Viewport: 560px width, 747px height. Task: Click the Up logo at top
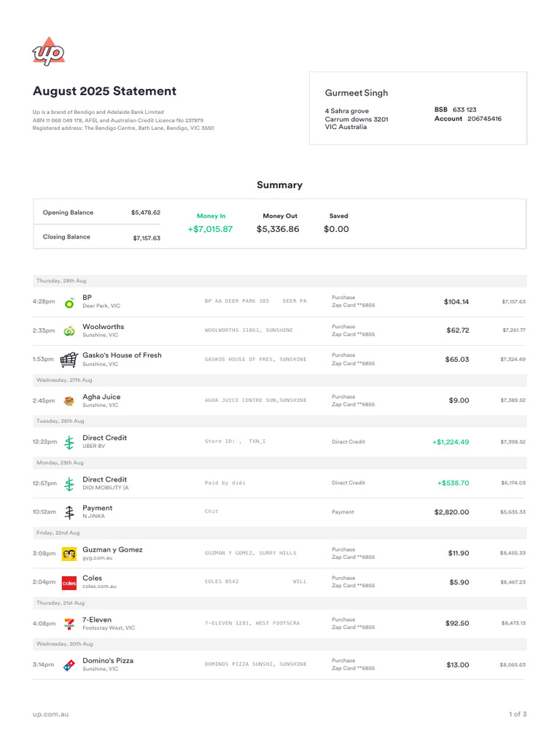pyautogui.click(x=49, y=52)
